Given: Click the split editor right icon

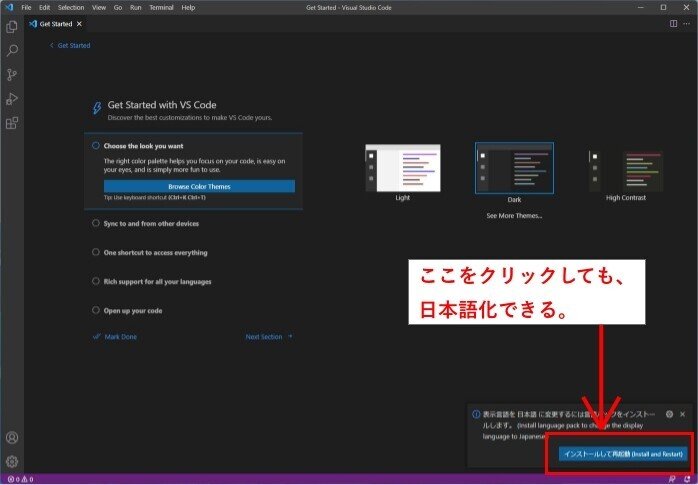Looking at the screenshot, I should (674, 24).
